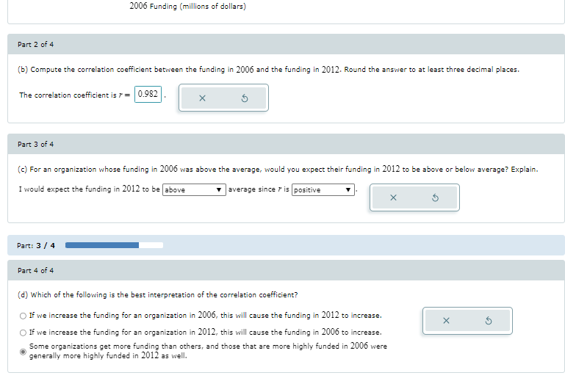This screenshot has height=392, width=565.
Task: Open the positive/negative r dropdown
Action: 323,189
